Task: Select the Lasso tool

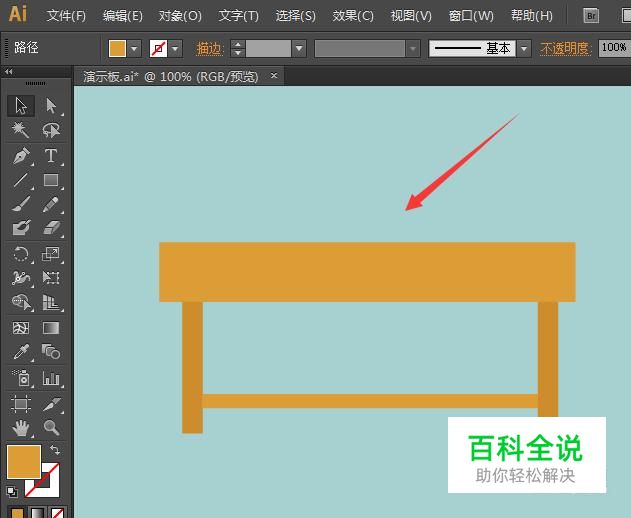Action: coord(51,130)
